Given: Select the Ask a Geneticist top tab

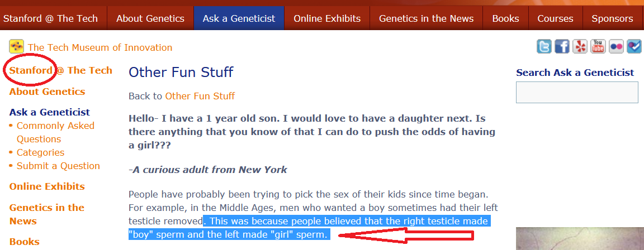Looking at the screenshot, I should (239, 18).
